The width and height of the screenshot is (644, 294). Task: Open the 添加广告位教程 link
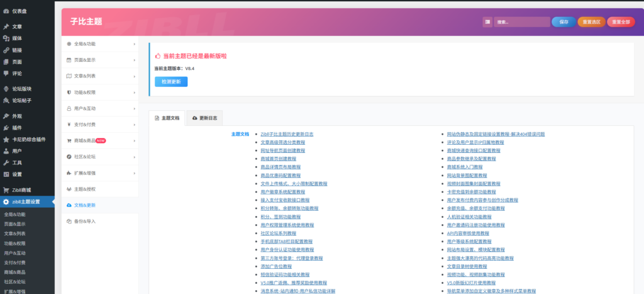pyautogui.click(x=276, y=266)
